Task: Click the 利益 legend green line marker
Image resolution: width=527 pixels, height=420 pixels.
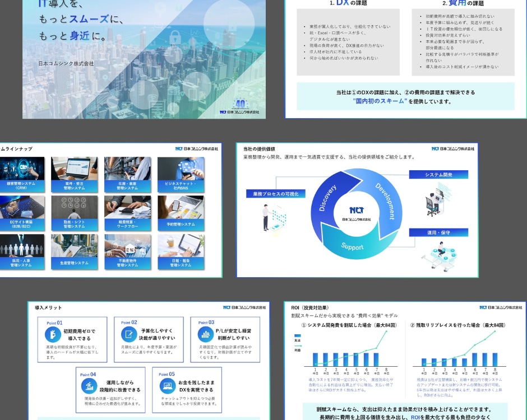Action: [298, 346]
